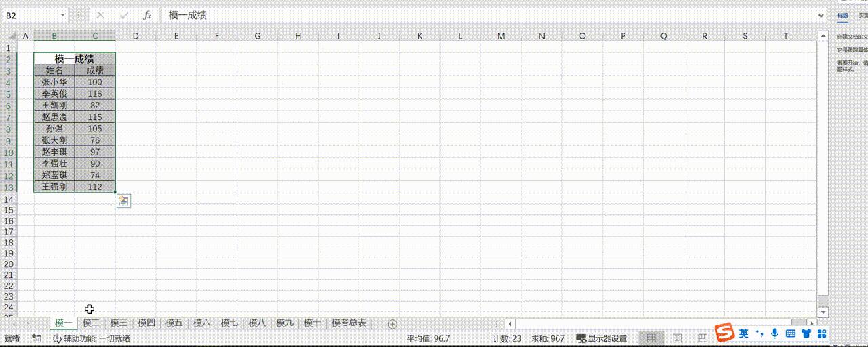Click the Name Box showing B2
Screen dimensions: 868x347
[x=31, y=14]
